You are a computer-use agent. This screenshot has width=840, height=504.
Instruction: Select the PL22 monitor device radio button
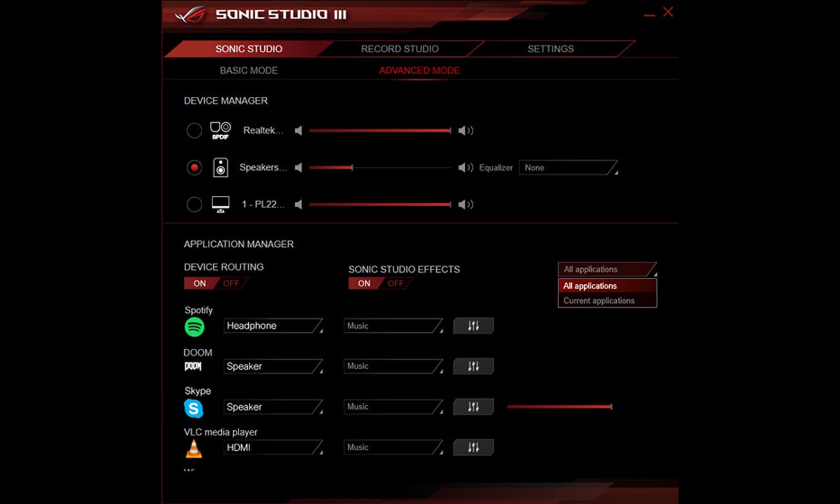[x=194, y=205]
